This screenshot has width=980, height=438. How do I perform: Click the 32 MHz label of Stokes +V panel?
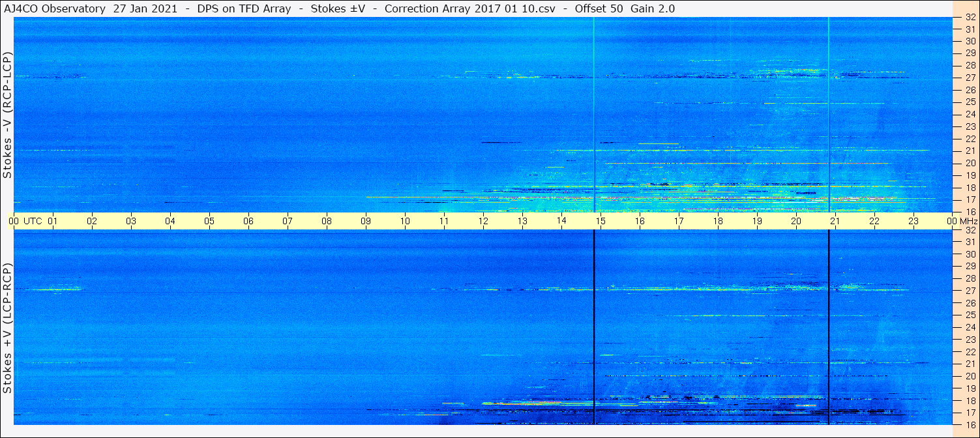pyautogui.click(x=970, y=230)
